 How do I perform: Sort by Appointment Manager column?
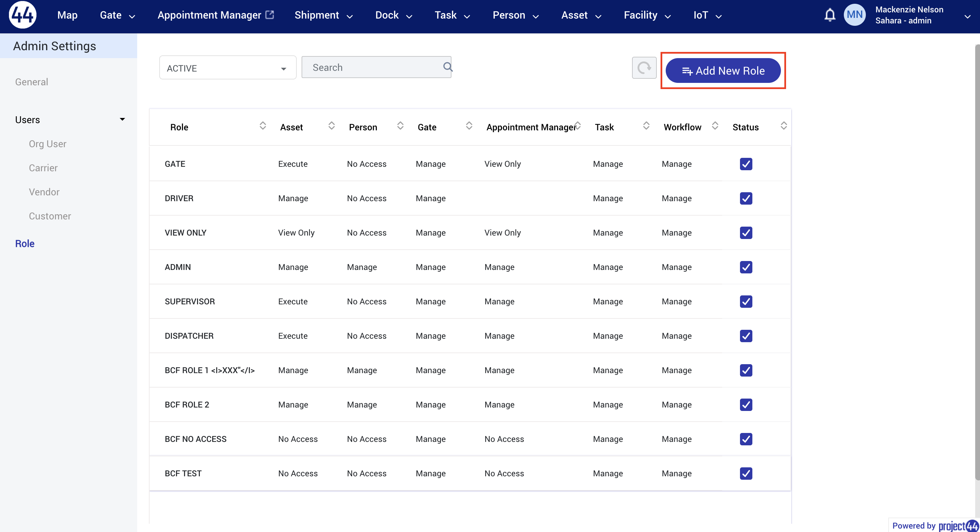pos(577,126)
